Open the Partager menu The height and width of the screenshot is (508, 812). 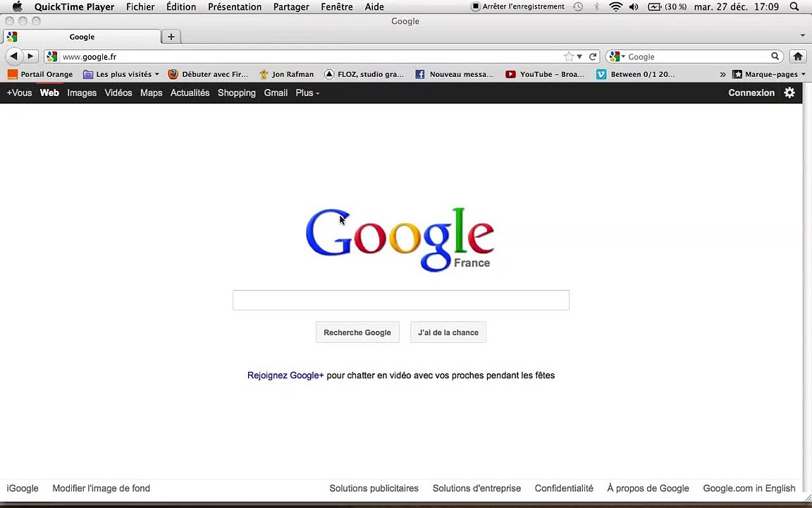[x=291, y=7]
